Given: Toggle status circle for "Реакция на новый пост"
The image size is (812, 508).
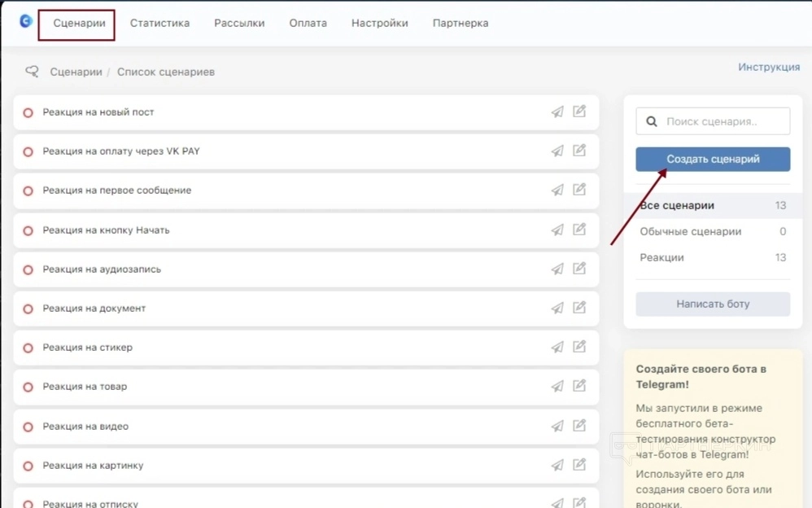Looking at the screenshot, I should coord(28,112).
